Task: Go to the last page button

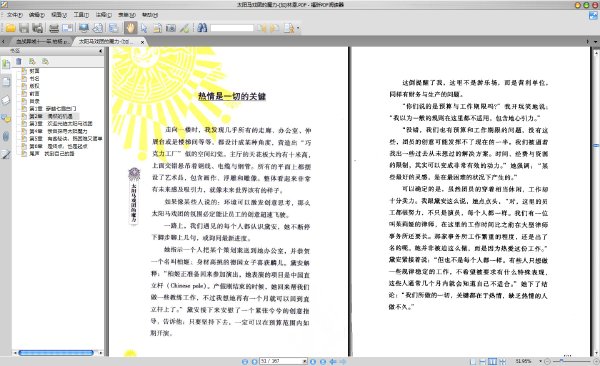Action: click(x=323, y=361)
